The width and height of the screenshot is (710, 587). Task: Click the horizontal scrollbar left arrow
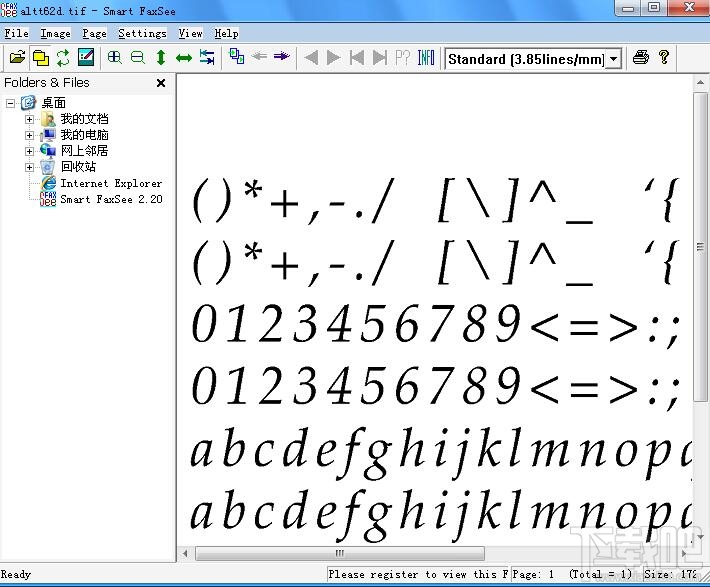point(185,553)
